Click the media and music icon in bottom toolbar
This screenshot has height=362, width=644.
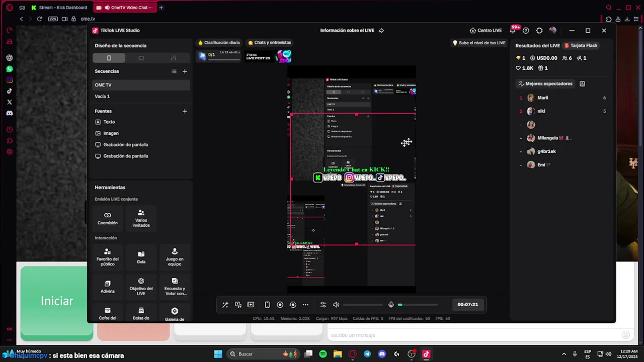238,305
